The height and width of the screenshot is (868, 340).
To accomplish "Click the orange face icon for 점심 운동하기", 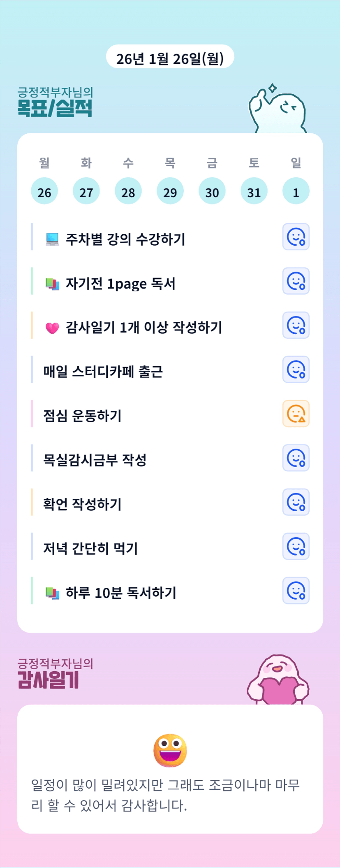I will (x=296, y=414).
